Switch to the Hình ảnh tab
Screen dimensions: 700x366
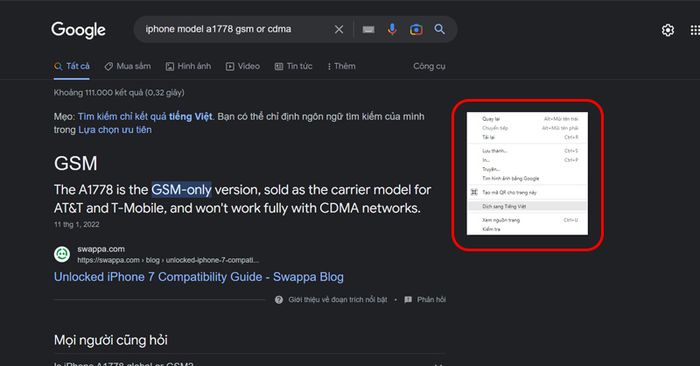[188, 67]
